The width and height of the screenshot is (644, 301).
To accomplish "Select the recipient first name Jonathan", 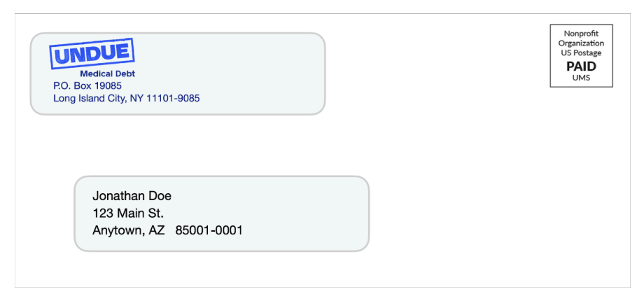I will pos(117,196).
